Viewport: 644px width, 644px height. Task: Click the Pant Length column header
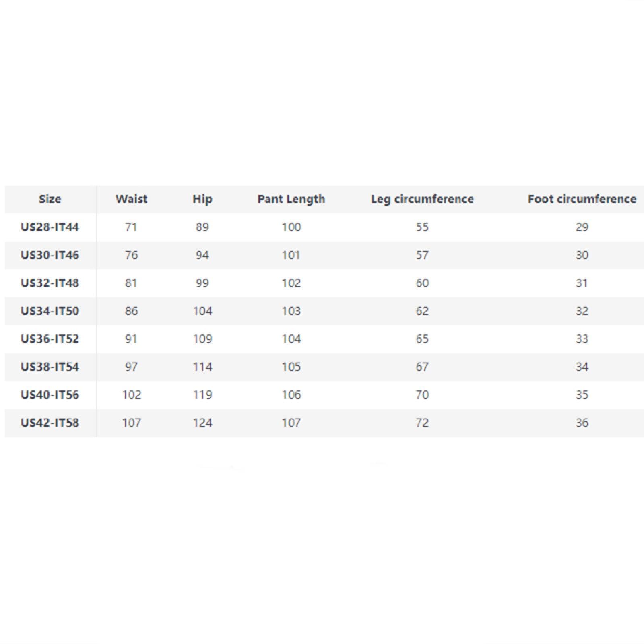pos(291,200)
